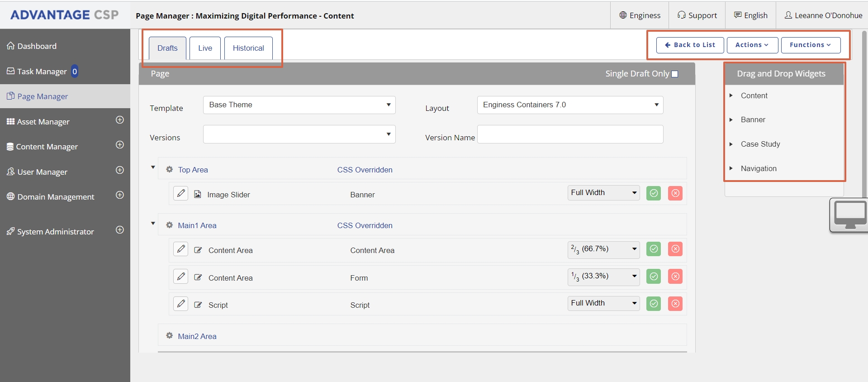Image resolution: width=868 pixels, height=382 pixels.
Task: Open the Top Area gear settings
Action: click(170, 169)
